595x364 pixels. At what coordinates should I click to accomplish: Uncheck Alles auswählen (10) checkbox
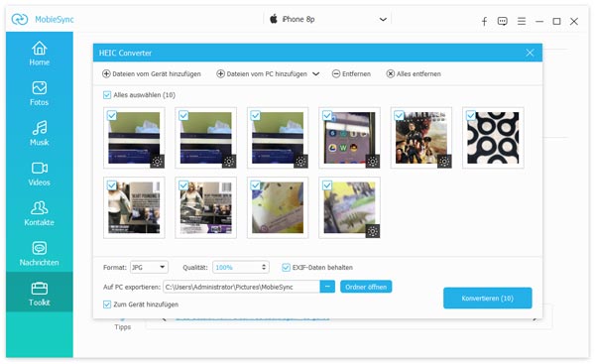coord(107,95)
